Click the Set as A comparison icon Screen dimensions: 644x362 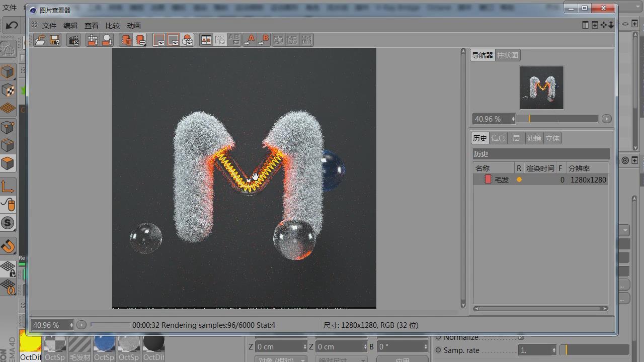click(249, 40)
